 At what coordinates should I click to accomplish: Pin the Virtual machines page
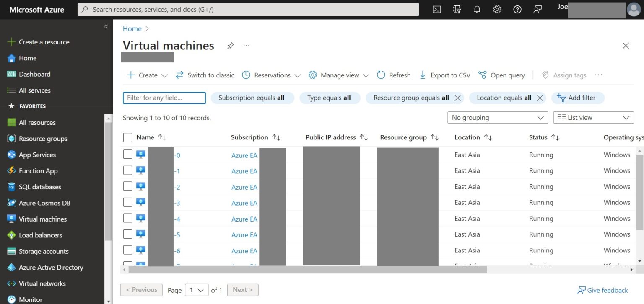pos(230,46)
